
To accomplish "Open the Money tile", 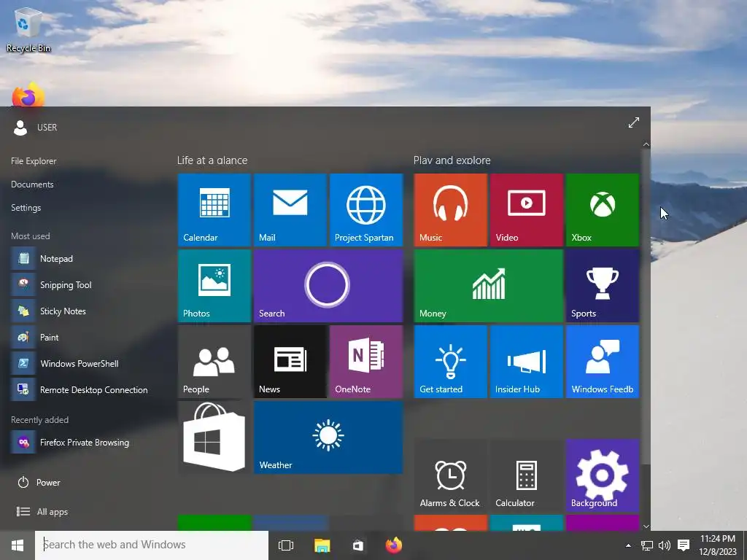I will click(489, 286).
